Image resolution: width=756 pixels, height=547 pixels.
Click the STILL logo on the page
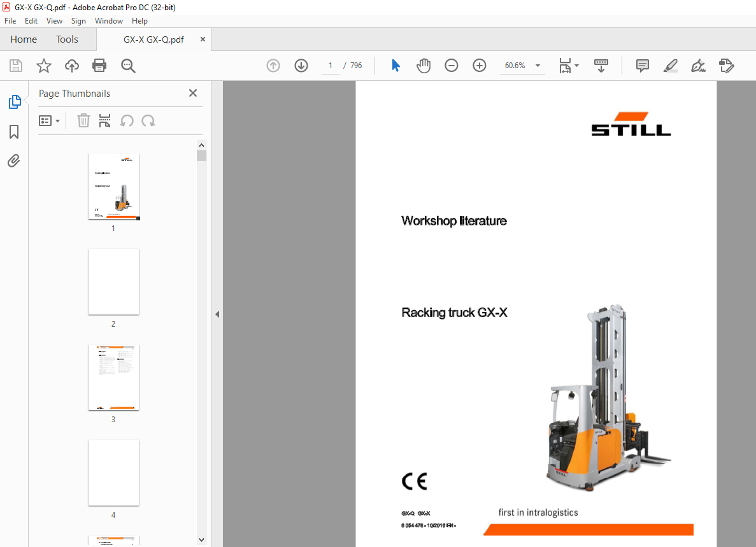tap(631, 124)
